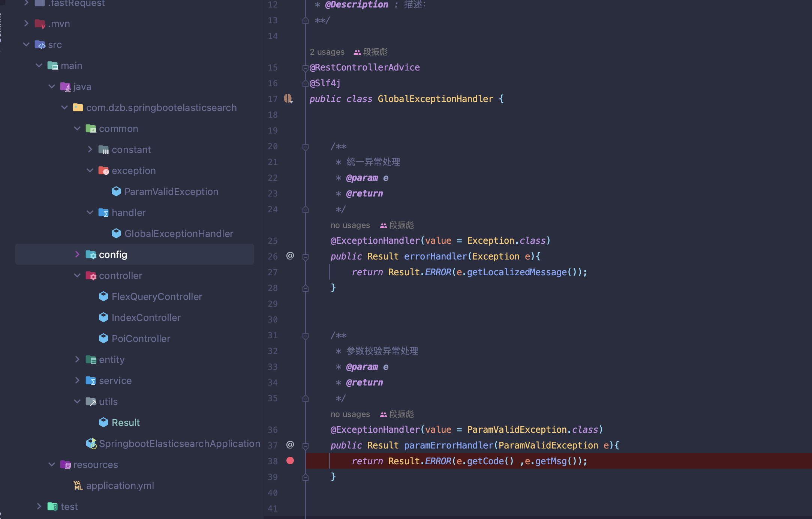Collapse com.dzb.springbootelasticsearch package chevron
The height and width of the screenshot is (519, 812).
pyautogui.click(x=64, y=108)
